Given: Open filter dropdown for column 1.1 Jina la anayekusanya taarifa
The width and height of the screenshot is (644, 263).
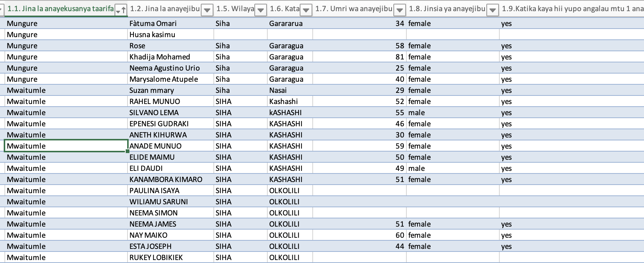Looking at the screenshot, I should click(121, 10).
